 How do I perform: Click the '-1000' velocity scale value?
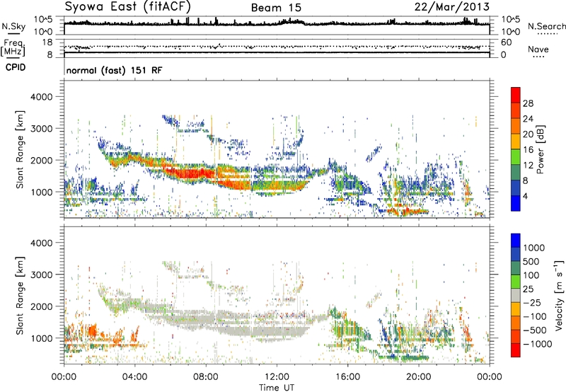pos(538,344)
